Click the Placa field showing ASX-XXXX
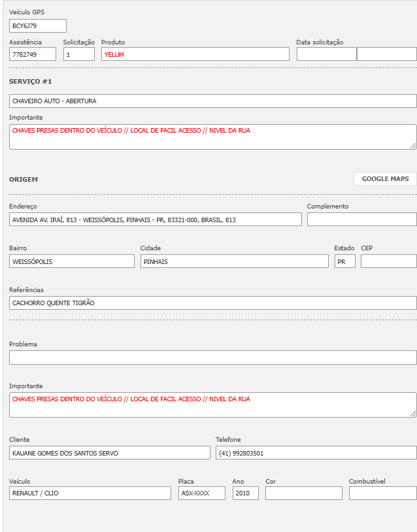This screenshot has width=417, height=532. (201, 493)
